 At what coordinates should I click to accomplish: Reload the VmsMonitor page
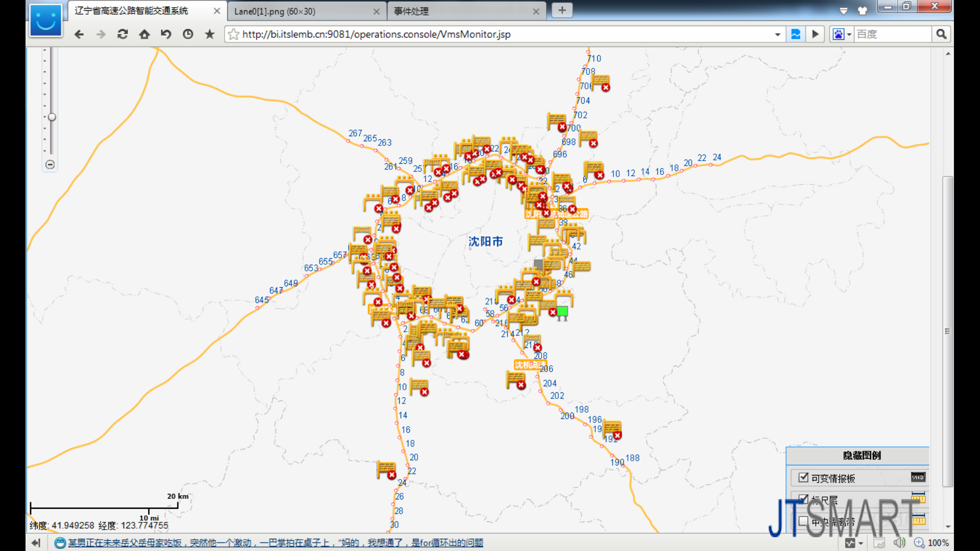click(x=122, y=34)
